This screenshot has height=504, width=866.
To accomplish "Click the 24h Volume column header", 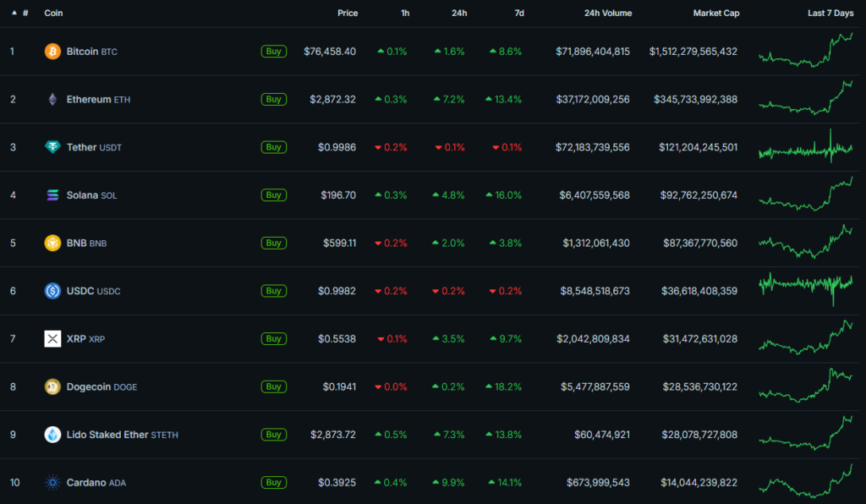I will pyautogui.click(x=608, y=13).
